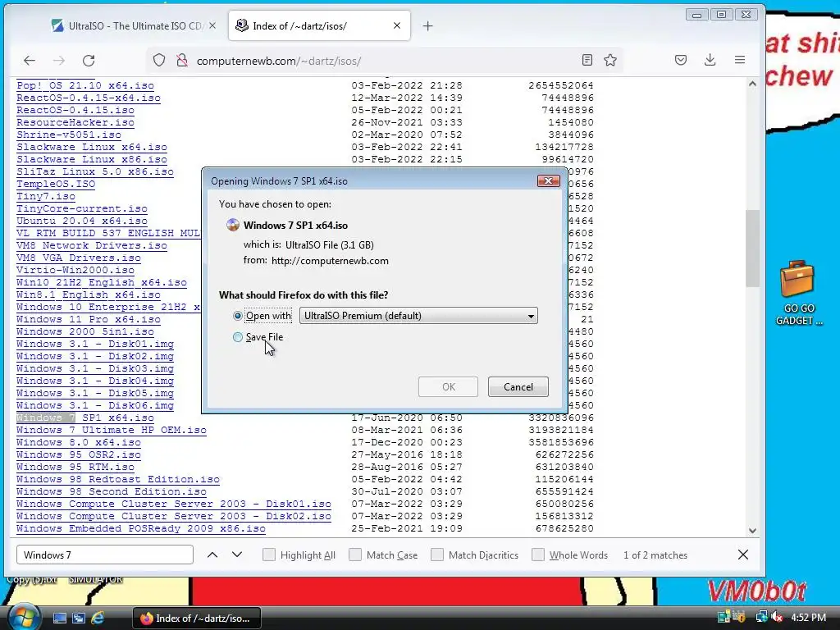840x630 pixels.
Task: Click the OK button in download dialog
Action: tap(449, 387)
